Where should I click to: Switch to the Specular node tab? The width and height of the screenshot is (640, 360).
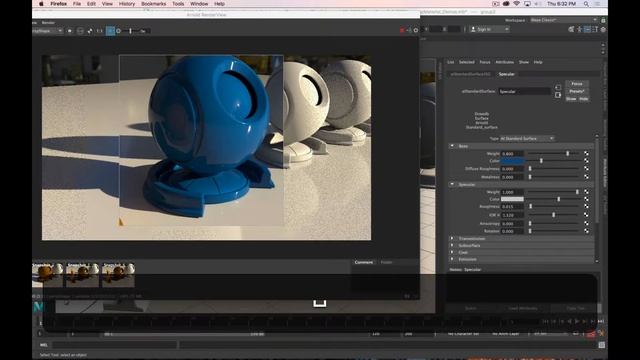tap(507, 74)
